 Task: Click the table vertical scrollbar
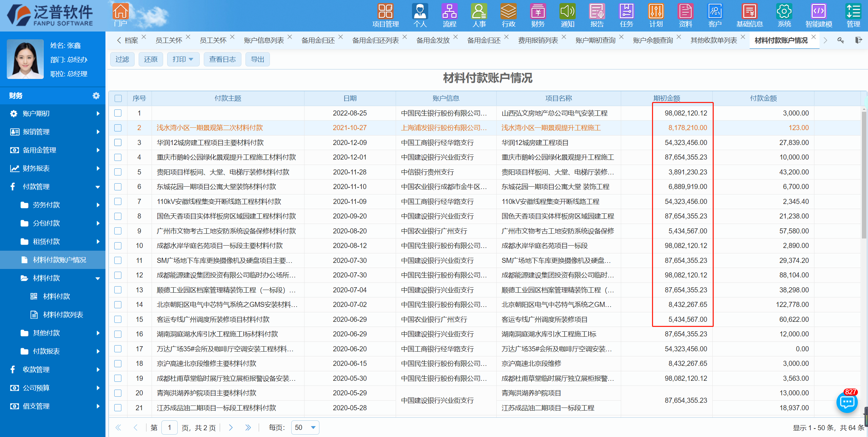864,174
